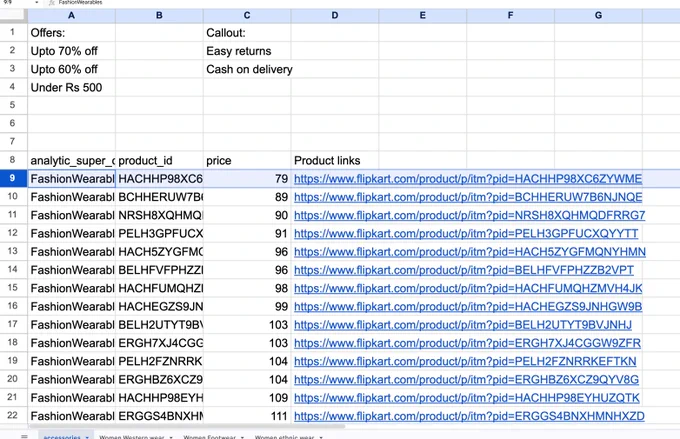Select the 'product_id' header cell
Image resolution: width=680 pixels, height=439 pixels.
[159, 160]
